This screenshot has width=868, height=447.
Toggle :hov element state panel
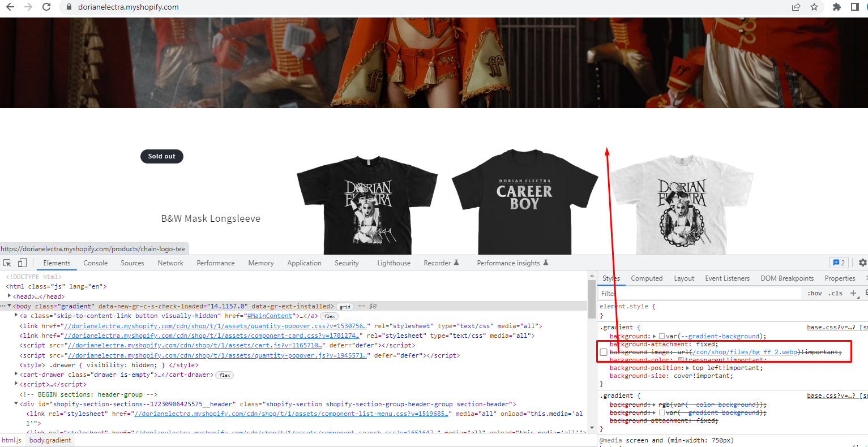click(x=815, y=293)
